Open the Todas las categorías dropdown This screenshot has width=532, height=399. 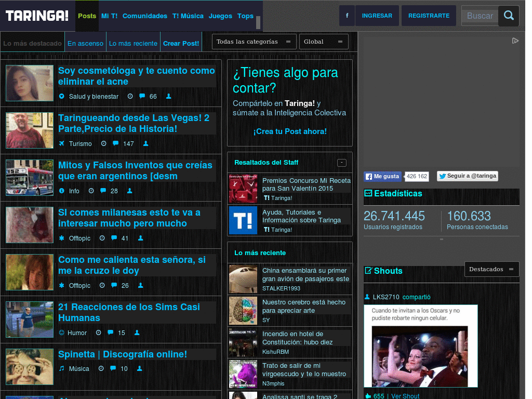pyautogui.click(x=254, y=41)
